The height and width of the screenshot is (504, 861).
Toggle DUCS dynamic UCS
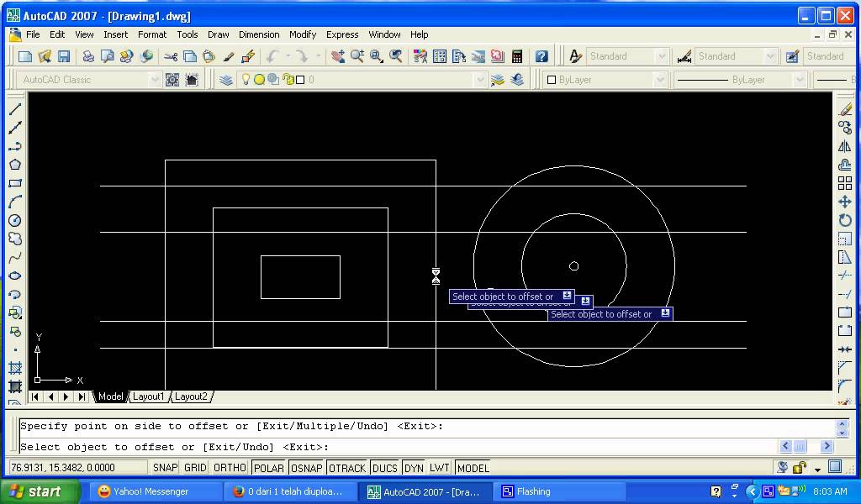pyautogui.click(x=384, y=468)
